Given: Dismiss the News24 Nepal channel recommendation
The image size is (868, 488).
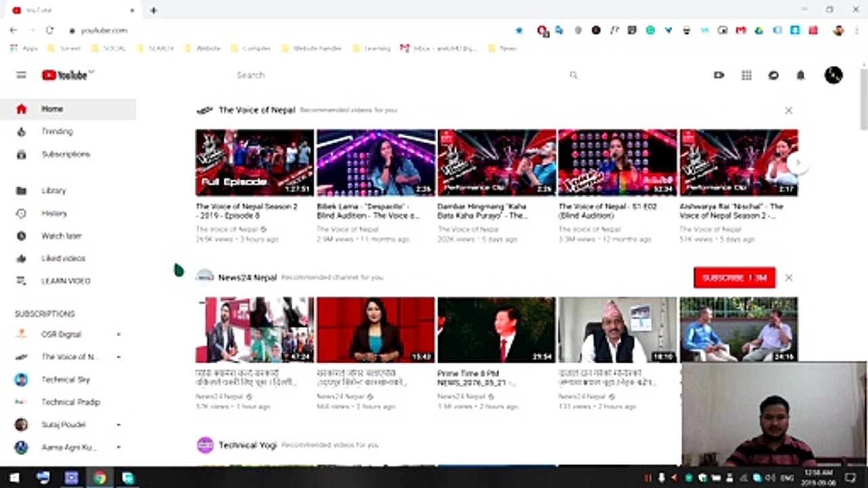Looking at the screenshot, I should [789, 278].
